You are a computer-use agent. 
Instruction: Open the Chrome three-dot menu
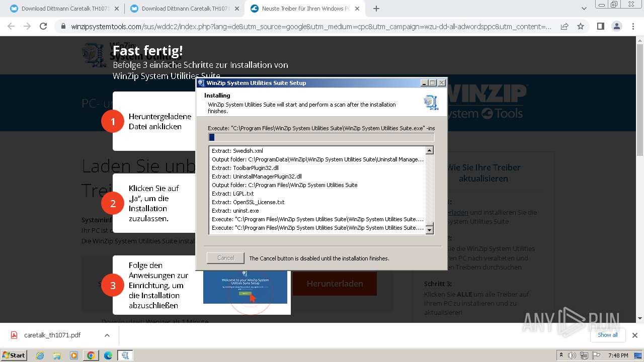[632, 26]
